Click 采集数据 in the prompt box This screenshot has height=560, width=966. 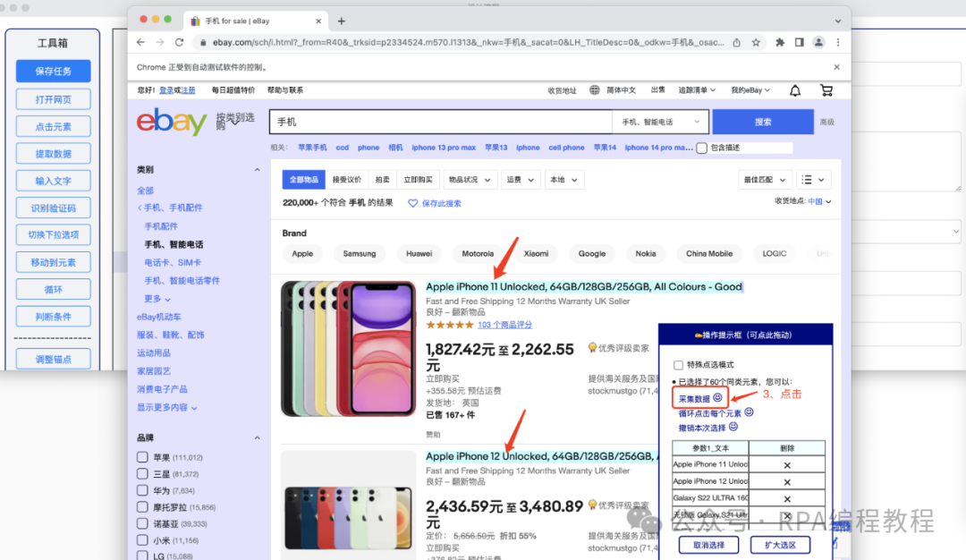(699, 399)
